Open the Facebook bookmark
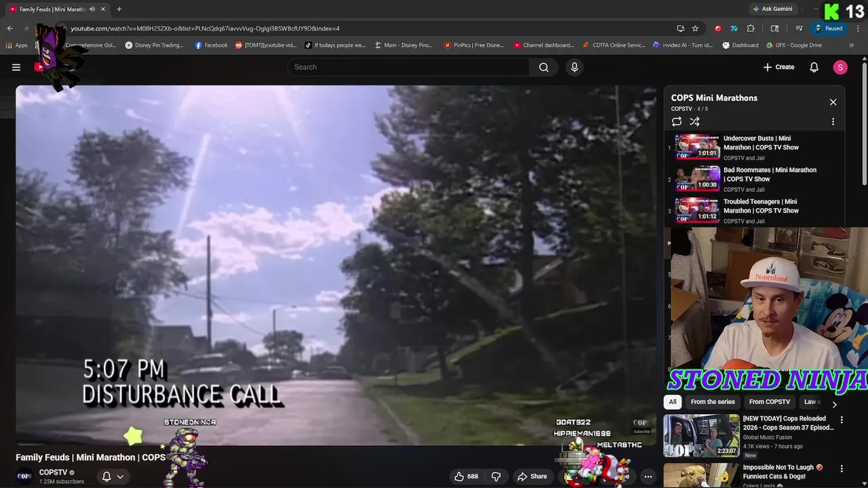Viewport: 868px width, 488px height. (x=212, y=45)
